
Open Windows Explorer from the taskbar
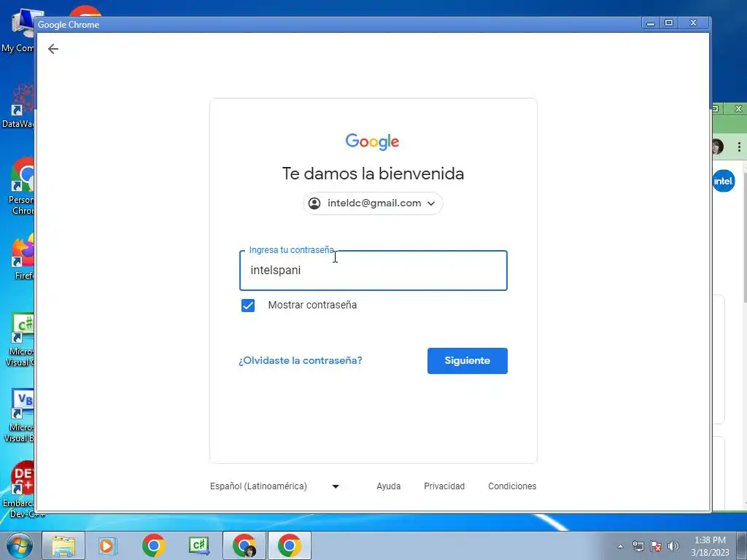pyautogui.click(x=63, y=545)
